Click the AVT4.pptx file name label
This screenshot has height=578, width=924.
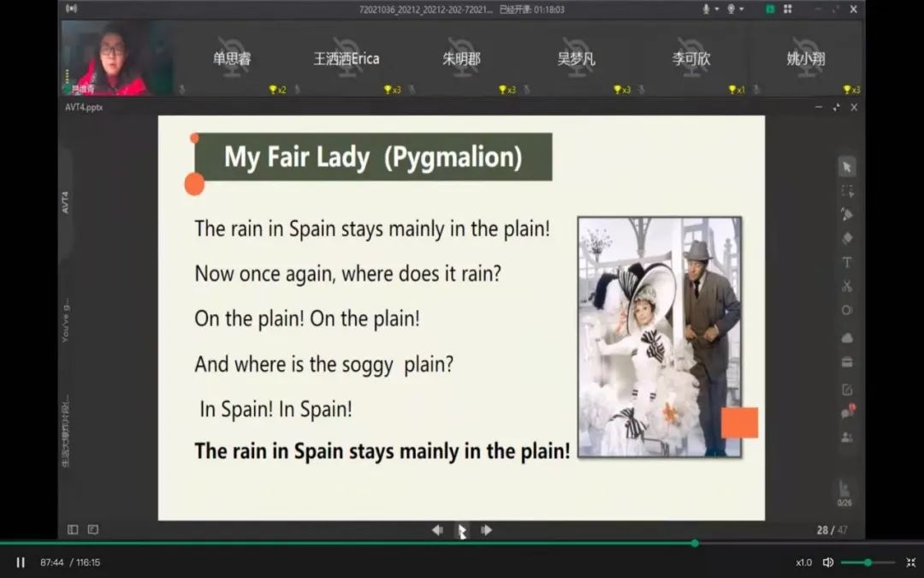(x=84, y=107)
